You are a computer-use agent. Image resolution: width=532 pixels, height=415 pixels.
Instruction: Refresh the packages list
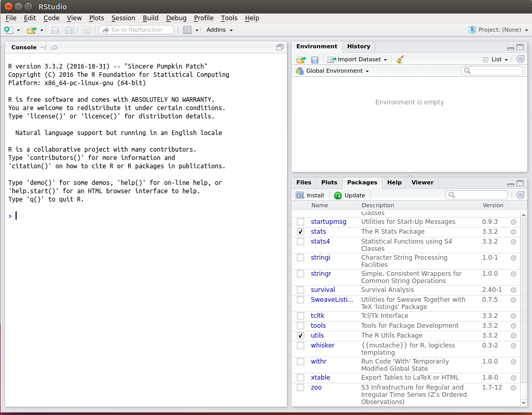[x=520, y=195]
